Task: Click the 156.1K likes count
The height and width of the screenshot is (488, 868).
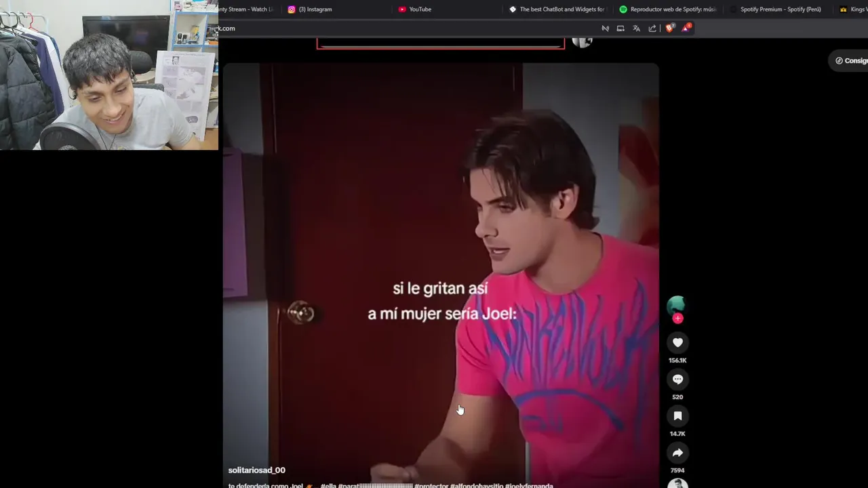Action: pos(677,361)
